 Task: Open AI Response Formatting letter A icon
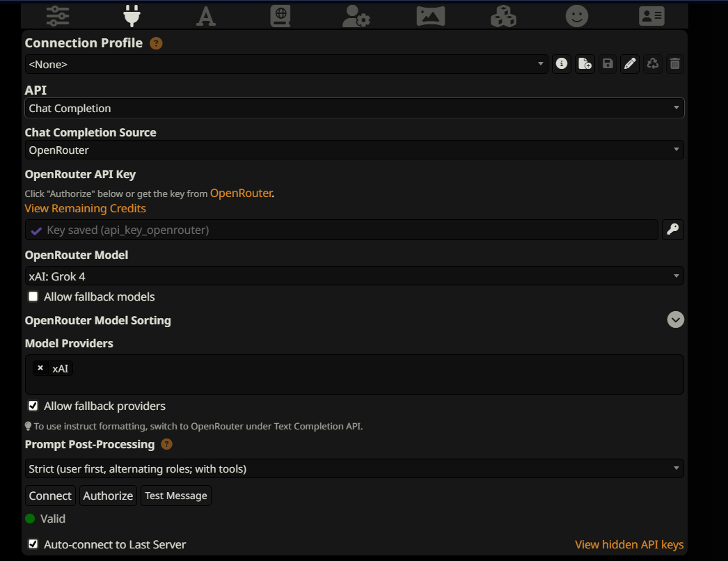click(x=206, y=17)
